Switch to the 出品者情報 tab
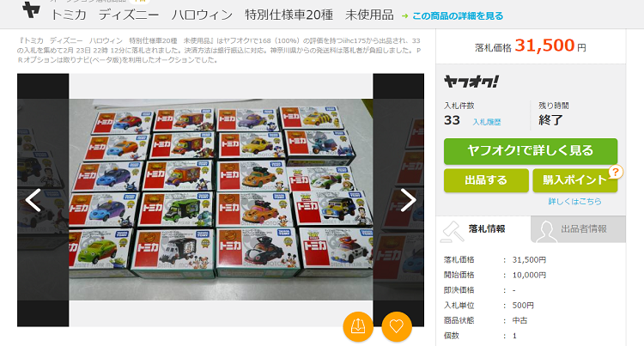The height and width of the screenshot is (346, 644). pos(578,229)
